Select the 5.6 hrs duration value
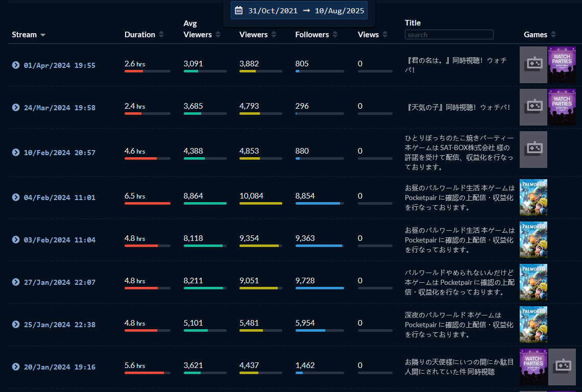This screenshot has height=392, width=582. 135,365
